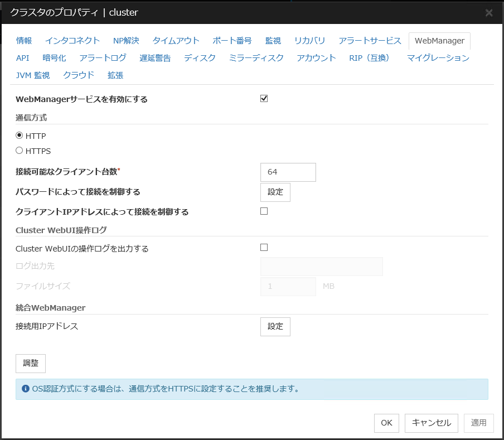This screenshot has height=440, width=504.
Task: Click the info icon in HTTPS notice
Action: click(x=25, y=389)
